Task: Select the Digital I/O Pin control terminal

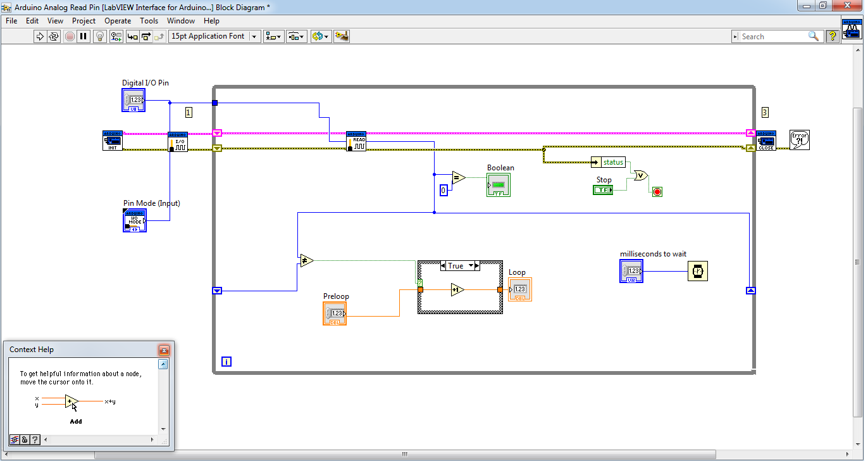Action: (133, 100)
